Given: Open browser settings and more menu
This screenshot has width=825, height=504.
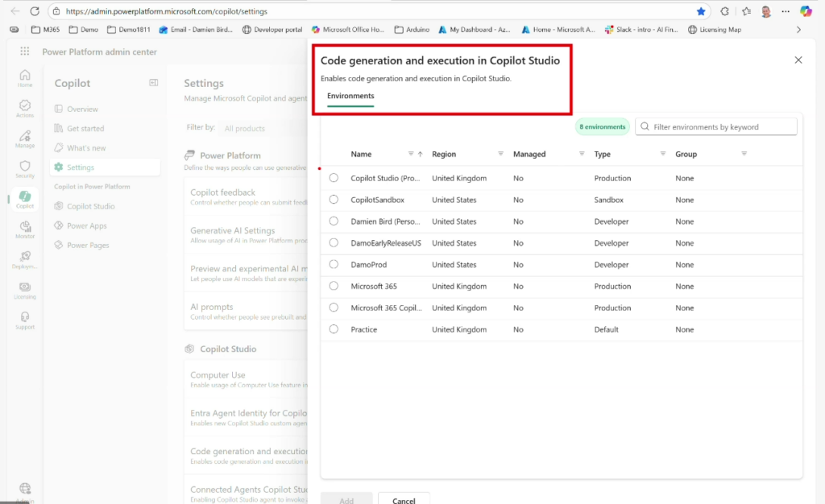Looking at the screenshot, I should pyautogui.click(x=786, y=11).
